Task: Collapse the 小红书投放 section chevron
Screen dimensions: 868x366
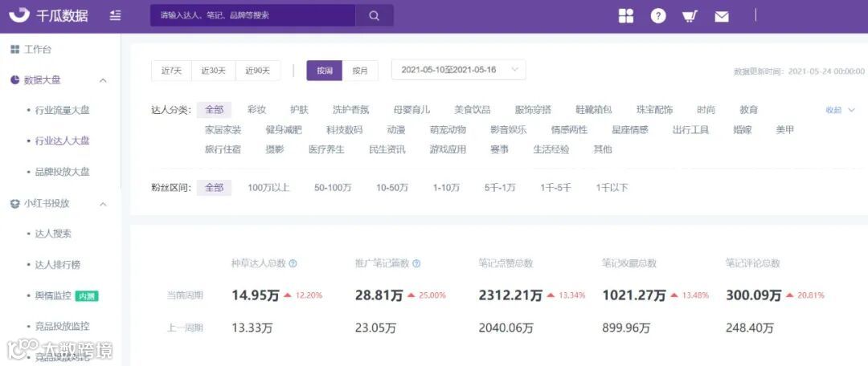Action: (x=103, y=204)
